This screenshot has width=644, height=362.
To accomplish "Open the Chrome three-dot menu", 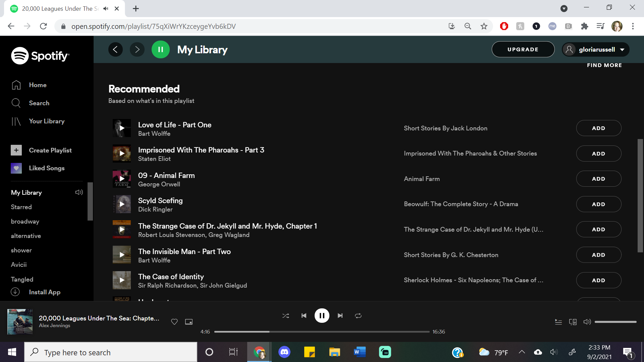I will click(633, 26).
